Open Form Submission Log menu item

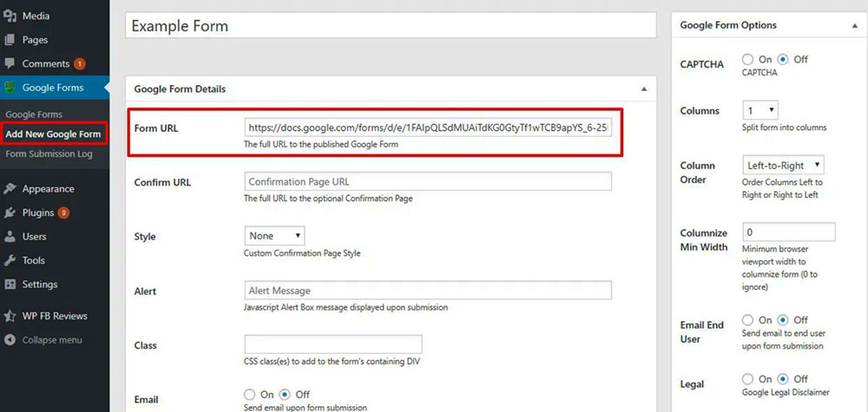(49, 154)
